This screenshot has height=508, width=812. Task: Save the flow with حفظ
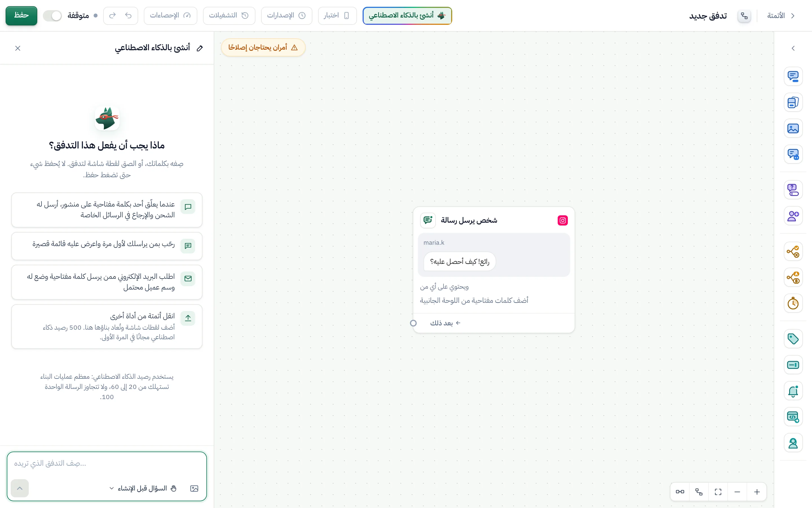(x=21, y=16)
